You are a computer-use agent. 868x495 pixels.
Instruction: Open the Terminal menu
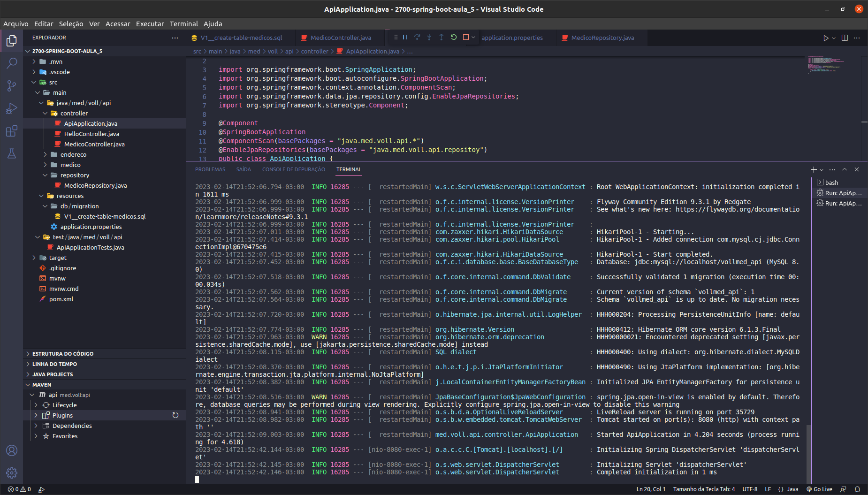pyautogui.click(x=183, y=23)
